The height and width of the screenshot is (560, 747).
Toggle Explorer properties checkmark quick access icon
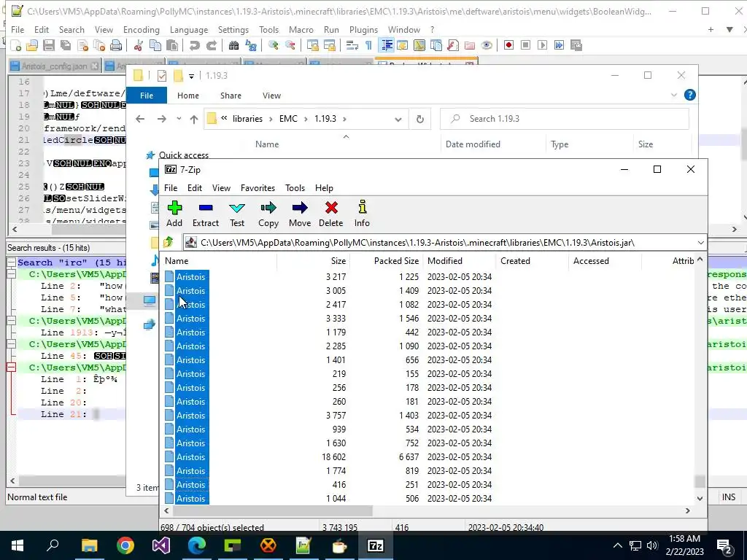point(162,76)
